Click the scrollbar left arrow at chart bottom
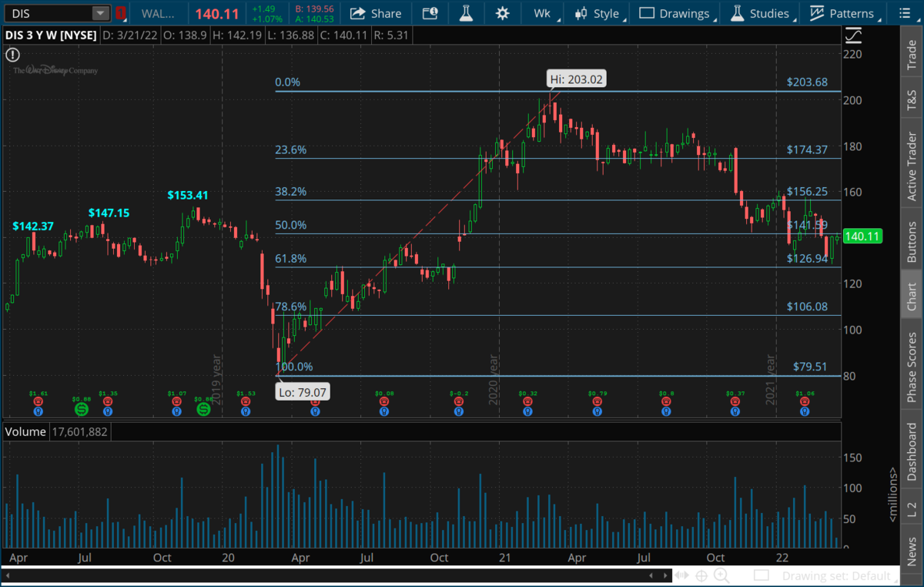 [x=8, y=576]
